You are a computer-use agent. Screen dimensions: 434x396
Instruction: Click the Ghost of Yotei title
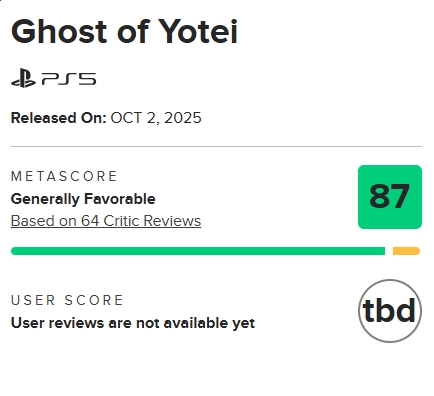pos(124,32)
